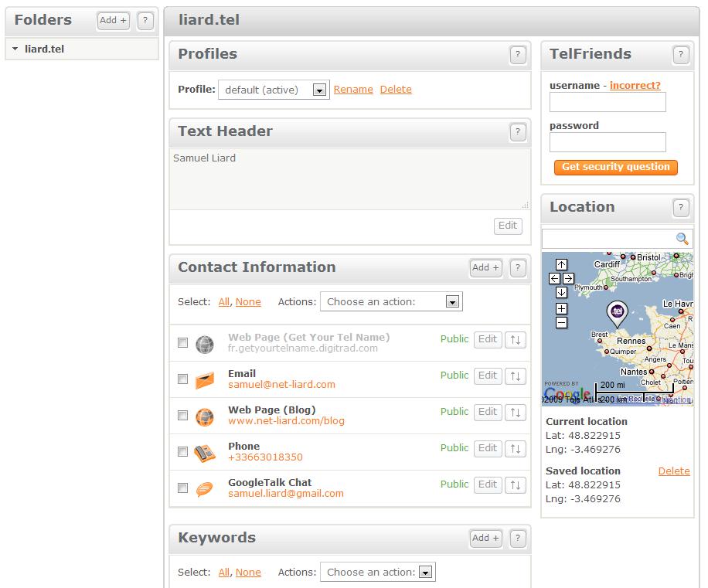
Task: Tick the Phone contact checkbox
Action: [x=183, y=452]
